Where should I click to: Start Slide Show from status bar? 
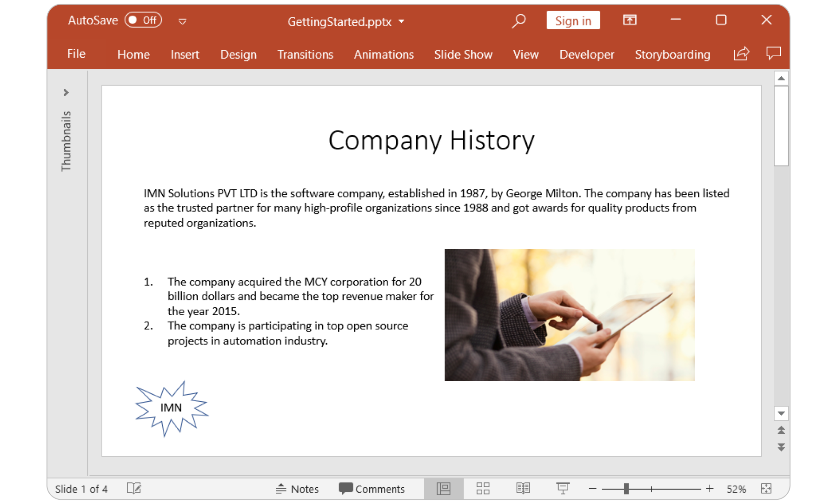tap(563, 489)
